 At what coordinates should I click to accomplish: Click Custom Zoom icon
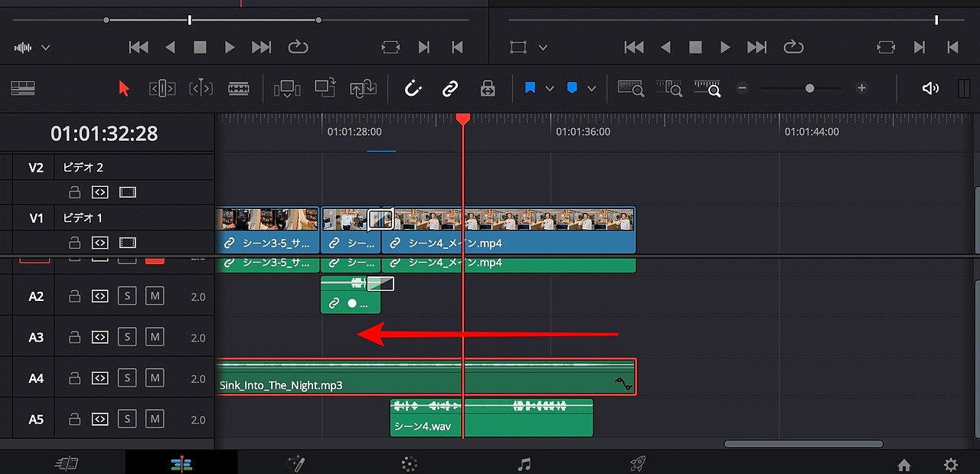[x=707, y=88]
